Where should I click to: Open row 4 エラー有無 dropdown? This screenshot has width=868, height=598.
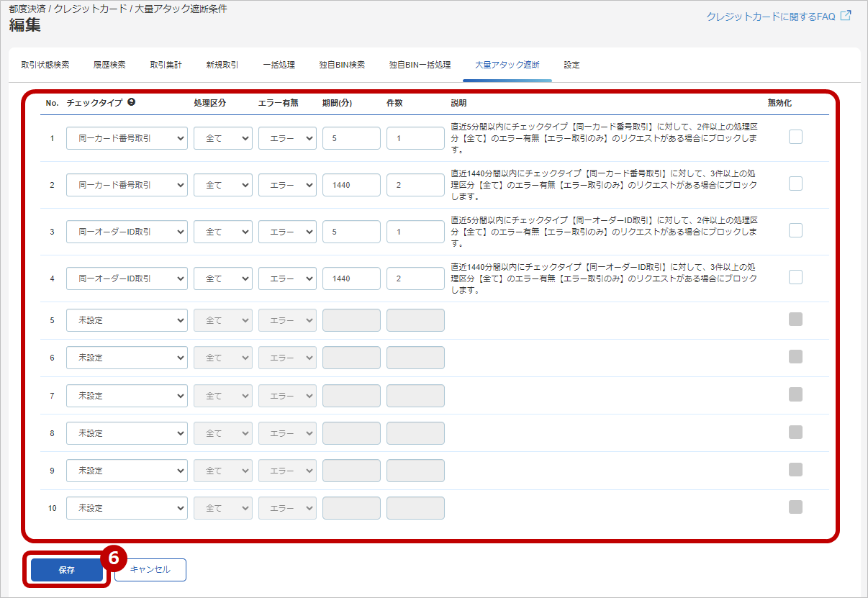coord(287,278)
